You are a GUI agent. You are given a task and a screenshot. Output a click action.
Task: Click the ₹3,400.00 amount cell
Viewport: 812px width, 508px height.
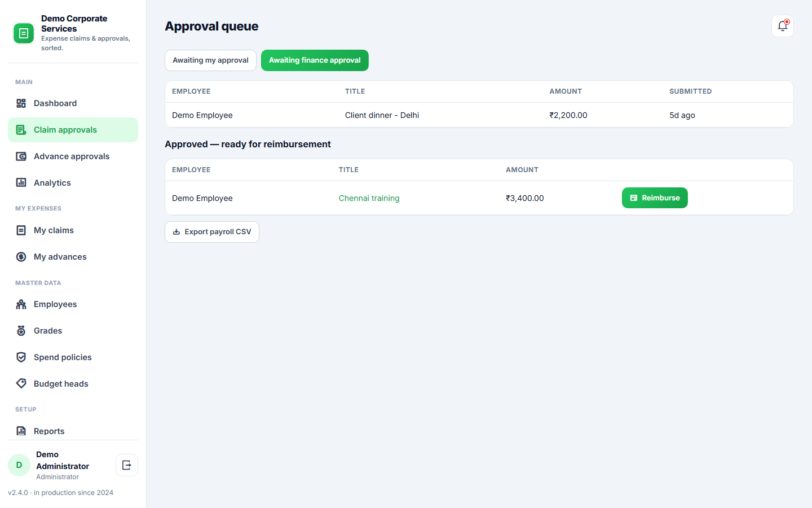(x=525, y=198)
